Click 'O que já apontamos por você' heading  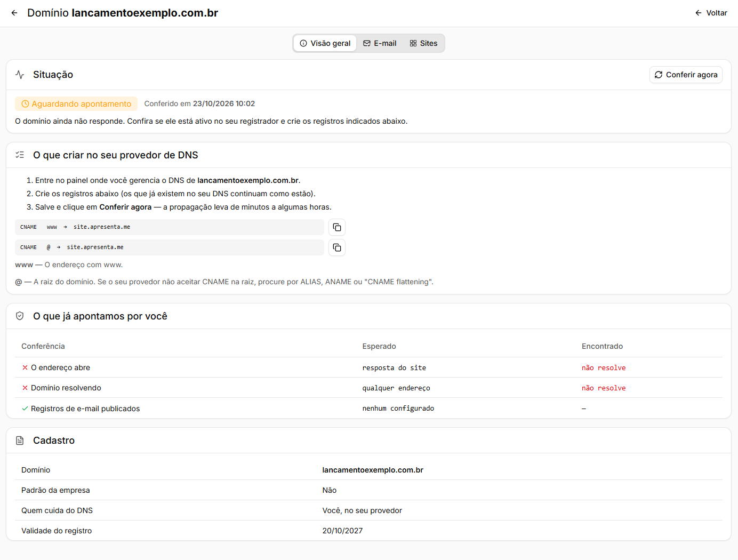point(100,316)
